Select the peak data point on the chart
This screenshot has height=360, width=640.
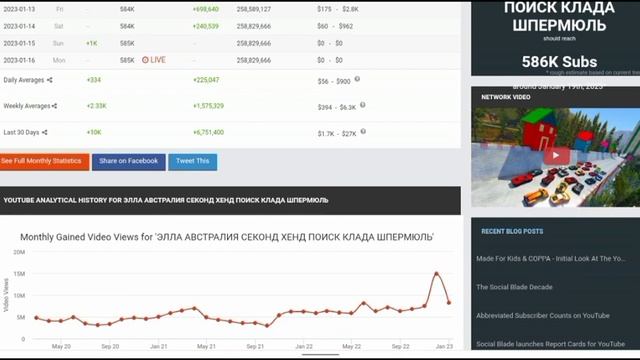click(x=436, y=274)
